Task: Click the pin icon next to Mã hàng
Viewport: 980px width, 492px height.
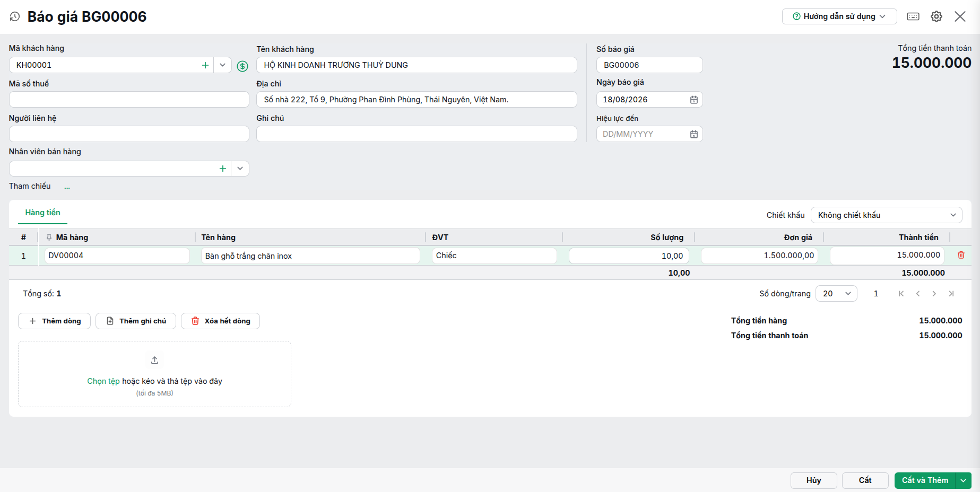Action: [49, 238]
